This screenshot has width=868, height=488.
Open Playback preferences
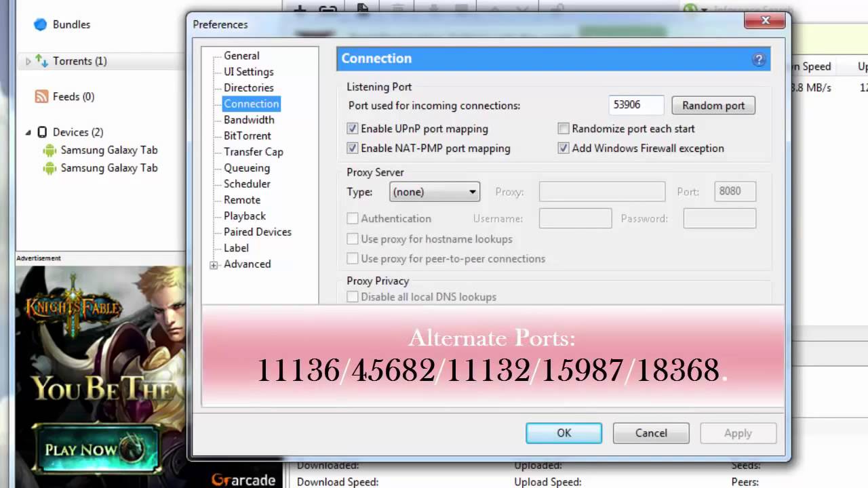(245, 216)
